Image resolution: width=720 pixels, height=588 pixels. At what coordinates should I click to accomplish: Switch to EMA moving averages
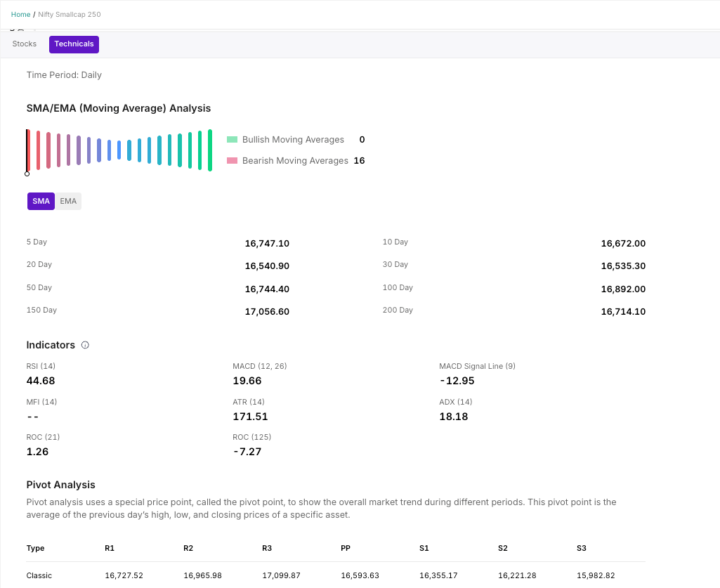click(x=68, y=202)
